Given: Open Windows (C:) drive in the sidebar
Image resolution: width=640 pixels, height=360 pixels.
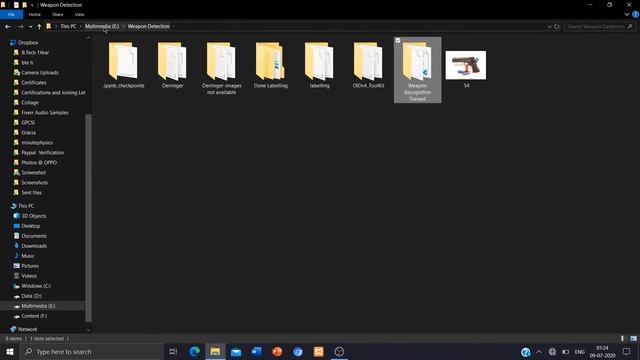Looking at the screenshot, I should click(36, 286).
